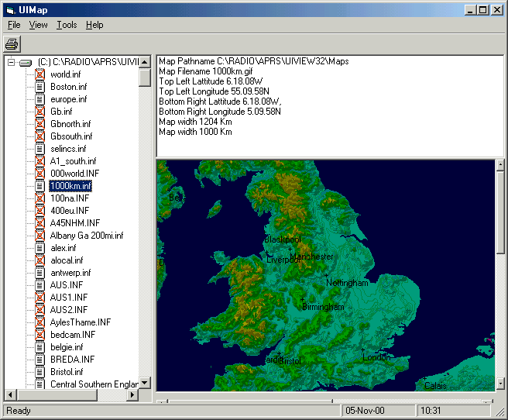Click the document icon beside Boston.inf
Viewport: 508px width, 420px height.
tap(39, 87)
